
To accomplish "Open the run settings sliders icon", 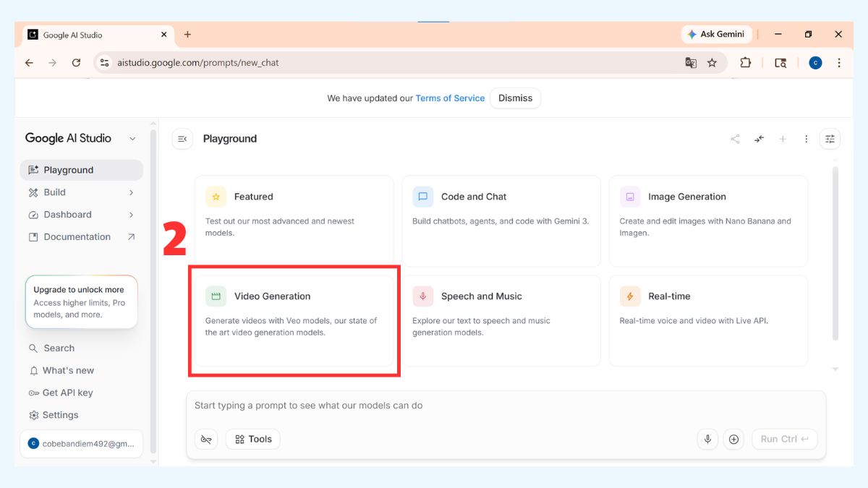I will (x=830, y=139).
